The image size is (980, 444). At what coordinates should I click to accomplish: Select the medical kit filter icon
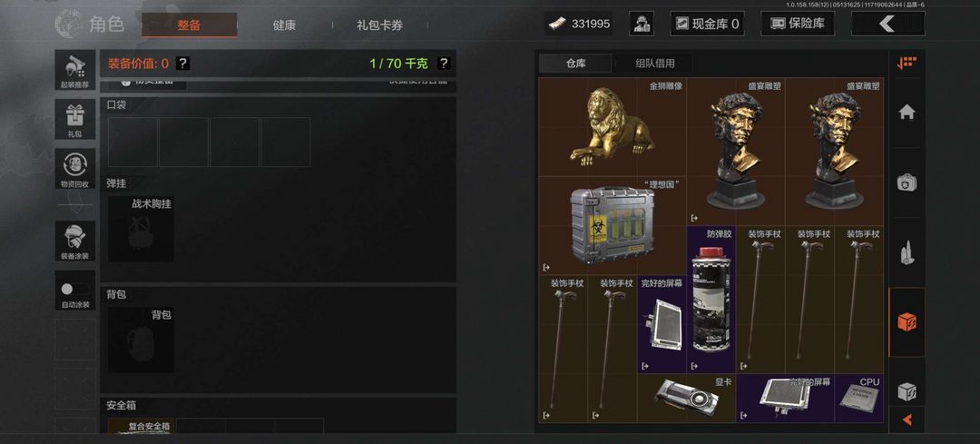906,183
